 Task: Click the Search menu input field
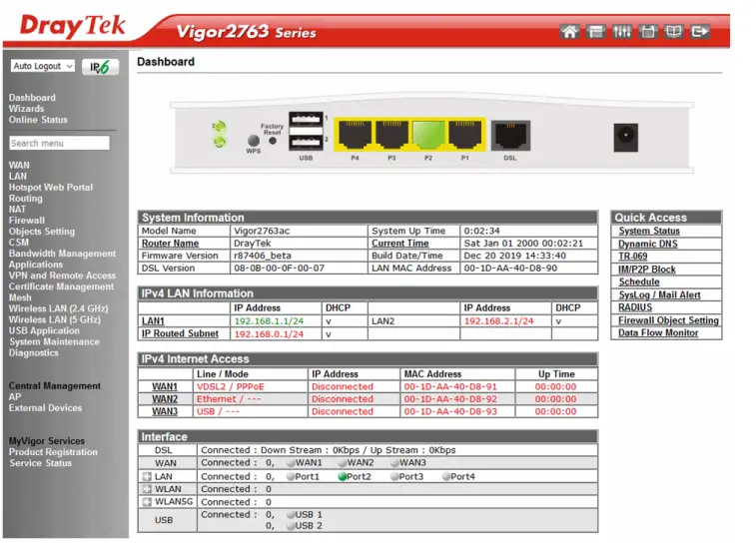click(59, 143)
